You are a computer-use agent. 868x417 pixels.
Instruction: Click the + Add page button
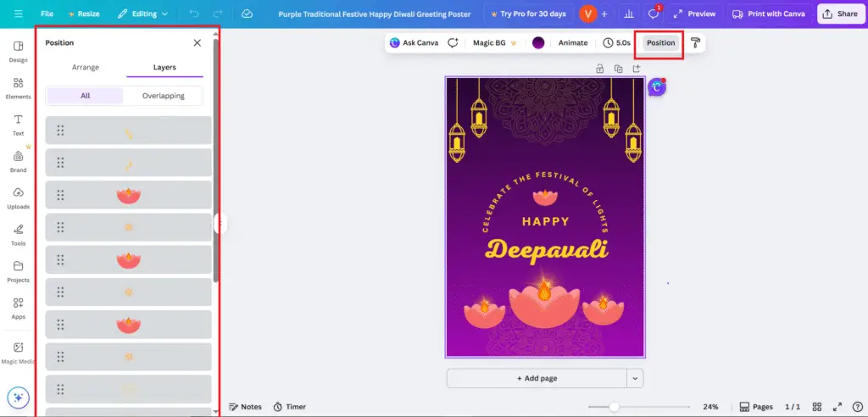coord(537,378)
